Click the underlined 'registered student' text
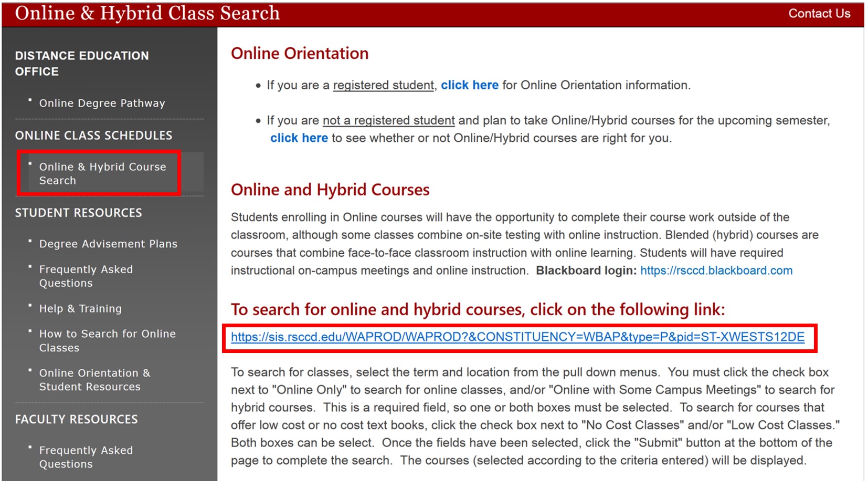868x488 pixels. (x=383, y=85)
